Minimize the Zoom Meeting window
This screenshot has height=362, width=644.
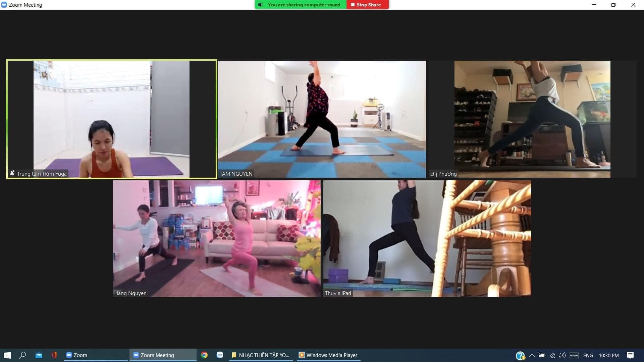tap(594, 5)
